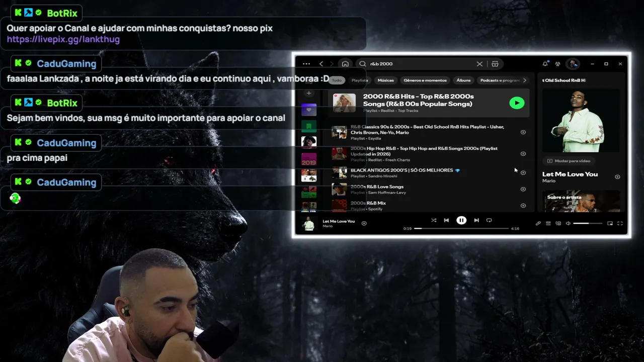Open the green bookmark Your Episodes item
This screenshot has width=644, height=362.
coord(309,126)
